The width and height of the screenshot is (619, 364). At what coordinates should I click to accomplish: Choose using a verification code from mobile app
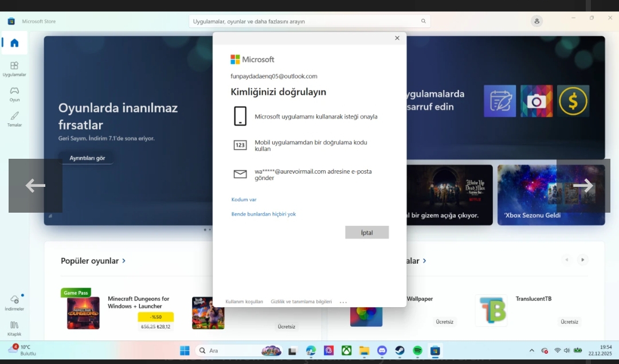click(x=309, y=145)
